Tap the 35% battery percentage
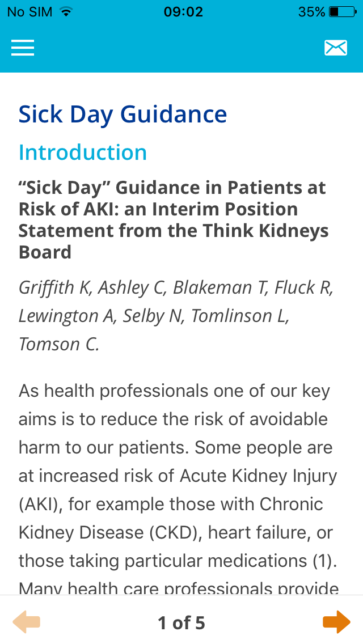The width and height of the screenshot is (363, 644). pos(311,12)
